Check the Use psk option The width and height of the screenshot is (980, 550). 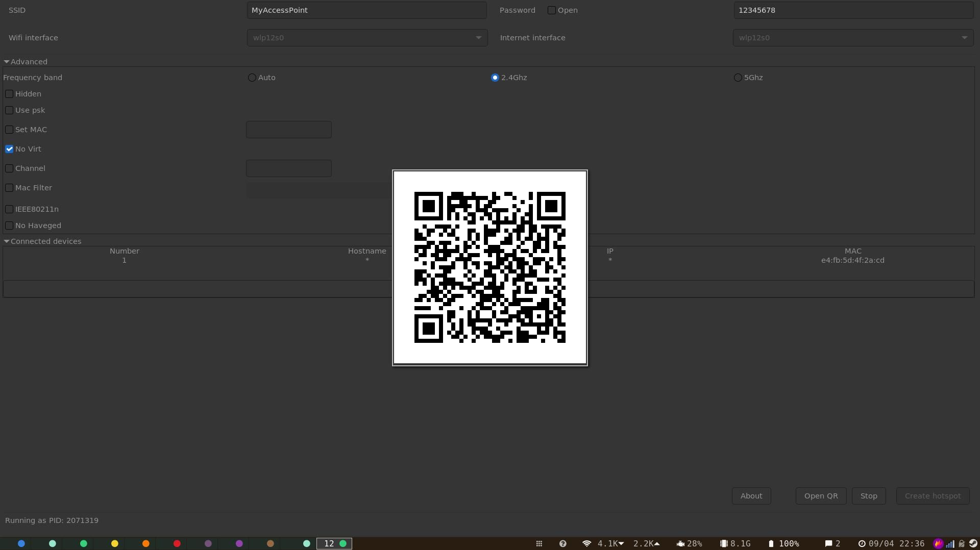9,110
